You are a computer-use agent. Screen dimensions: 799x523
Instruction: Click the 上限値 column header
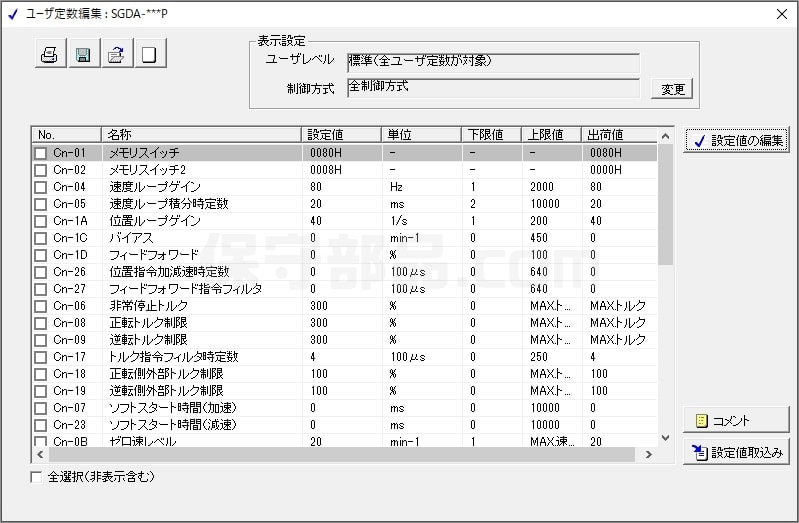(550, 135)
